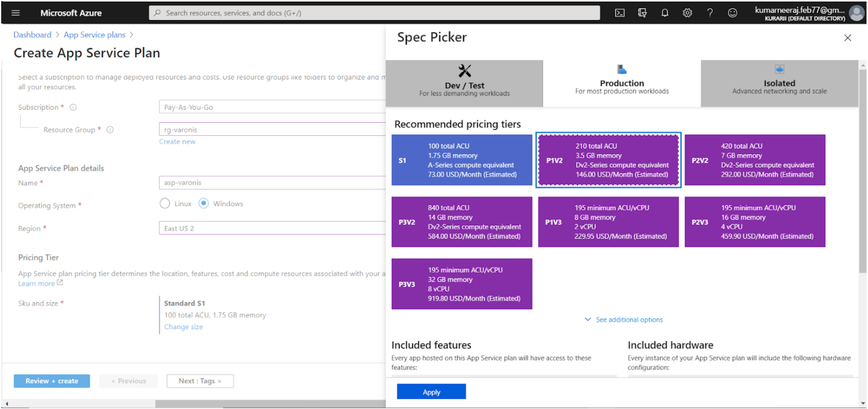Screen dimensions: 868x409
Task: Select the P3V2 pricing tier card
Action: [462, 222]
